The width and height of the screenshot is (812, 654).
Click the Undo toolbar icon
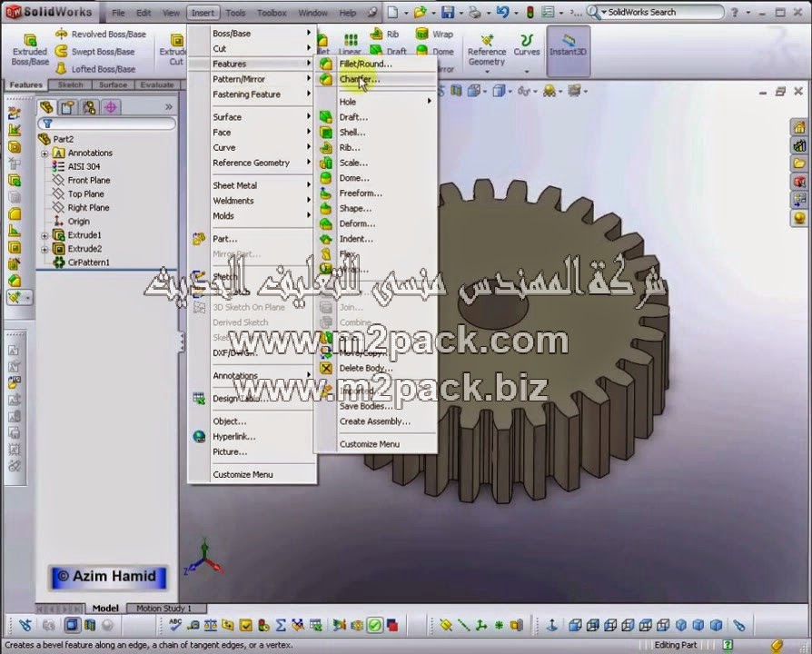click(502, 12)
